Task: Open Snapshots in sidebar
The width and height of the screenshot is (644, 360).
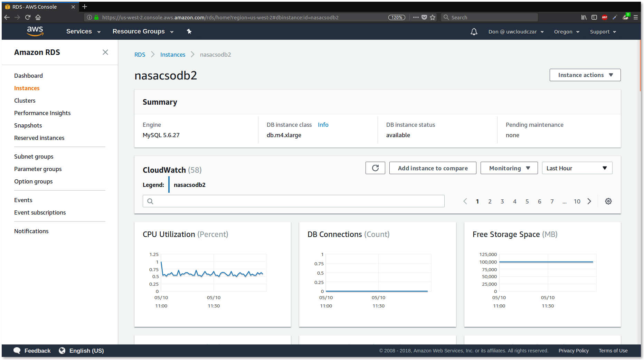Action: click(28, 125)
